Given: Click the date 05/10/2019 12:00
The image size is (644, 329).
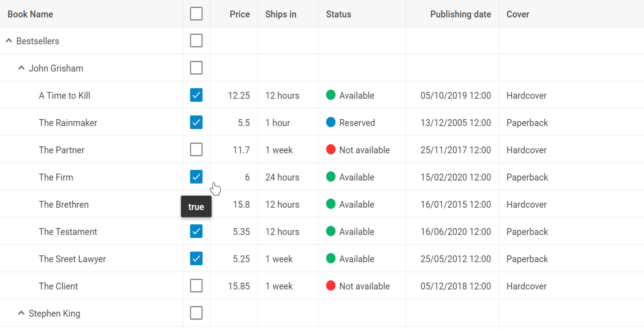Looking at the screenshot, I should [x=456, y=95].
